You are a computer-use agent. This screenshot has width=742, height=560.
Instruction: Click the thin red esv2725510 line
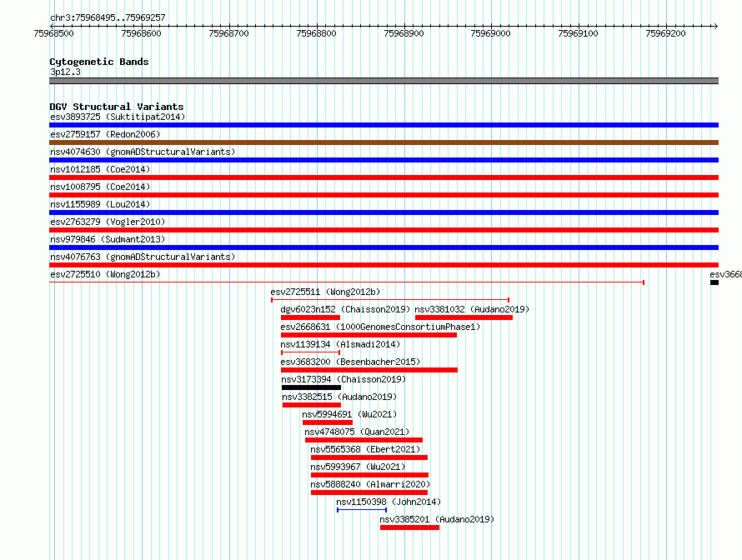pyautogui.click(x=346, y=282)
